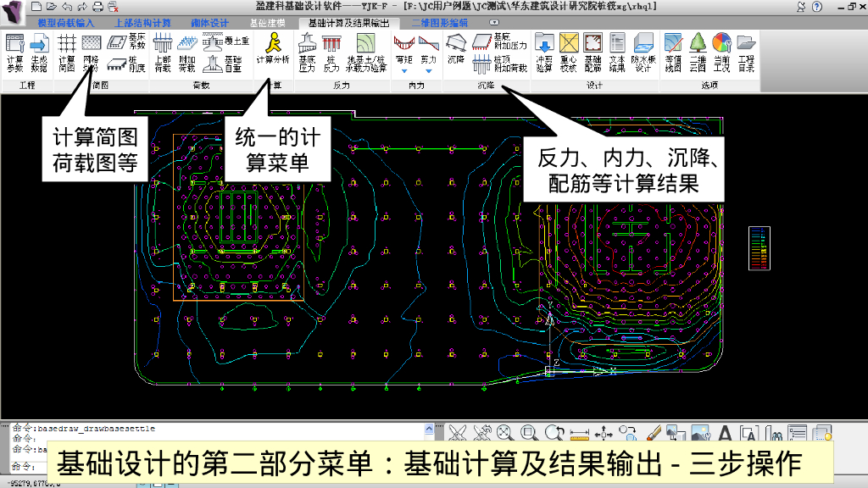
Task: Open 工程目录 project directory
Action: click(746, 53)
